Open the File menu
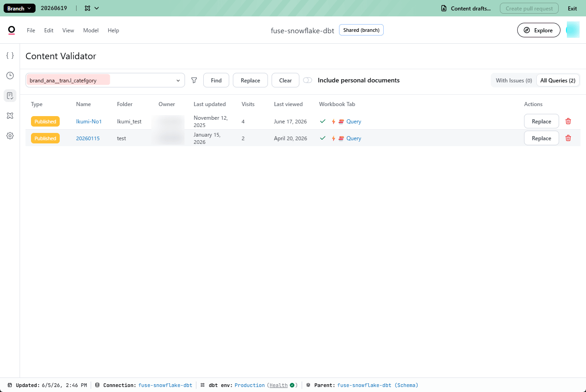The width and height of the screenshot is (586, 392). tap(31, 31)
